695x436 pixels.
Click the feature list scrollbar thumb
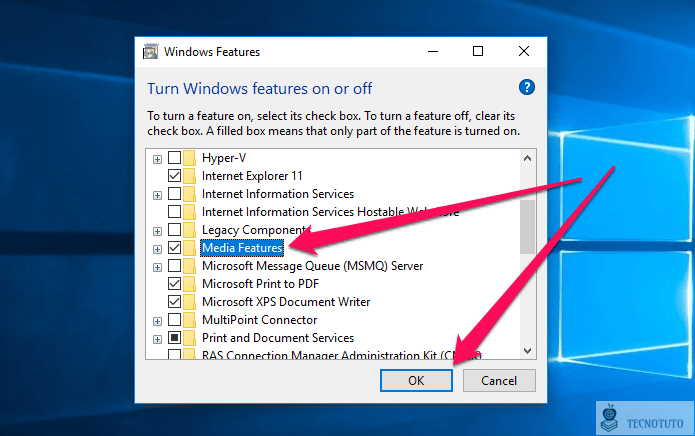[x=527, y=227]
